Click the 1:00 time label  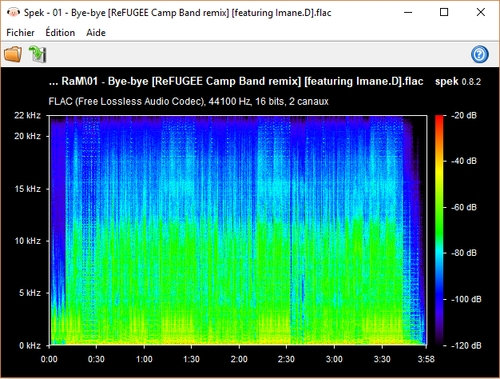pyautogui.click(x=144, y=359)
